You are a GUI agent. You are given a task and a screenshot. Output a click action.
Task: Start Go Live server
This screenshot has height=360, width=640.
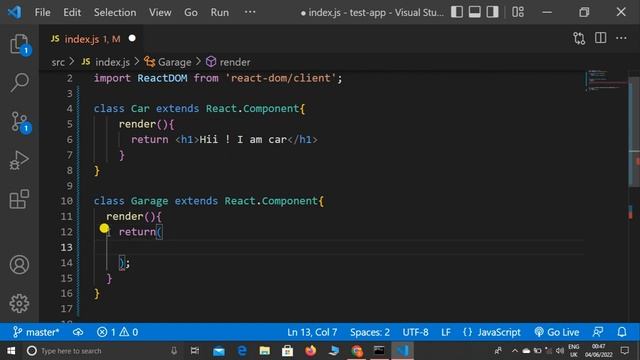(557, 332)
